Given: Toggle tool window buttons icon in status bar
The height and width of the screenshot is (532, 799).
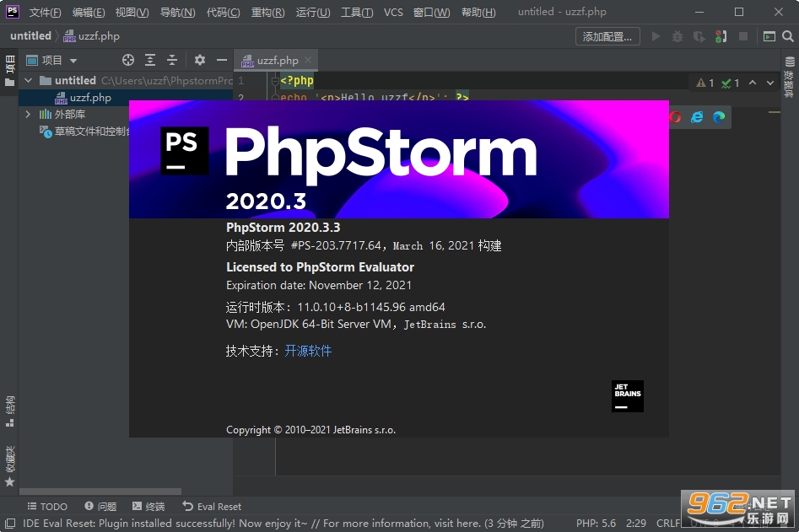Looking at the screenshot, I should tap(9, 524).
